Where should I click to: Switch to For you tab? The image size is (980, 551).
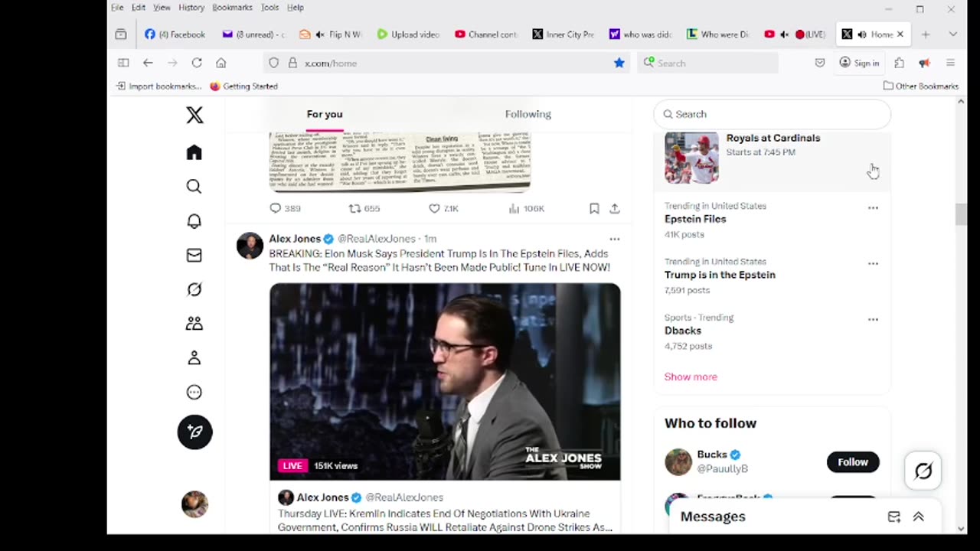click(x=325, y=114)
